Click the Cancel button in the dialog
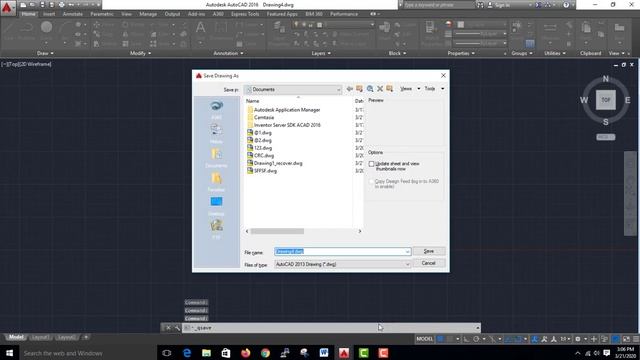 click(429, 263)
